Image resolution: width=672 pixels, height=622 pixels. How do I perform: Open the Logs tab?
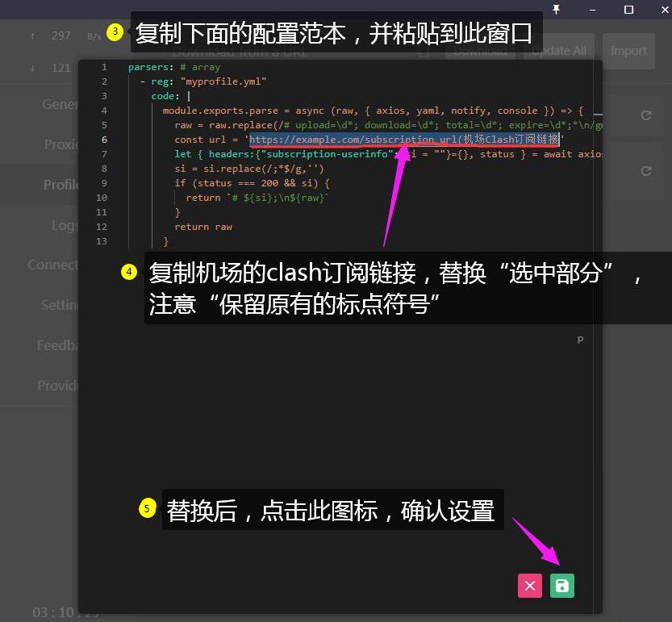point(65,225)
